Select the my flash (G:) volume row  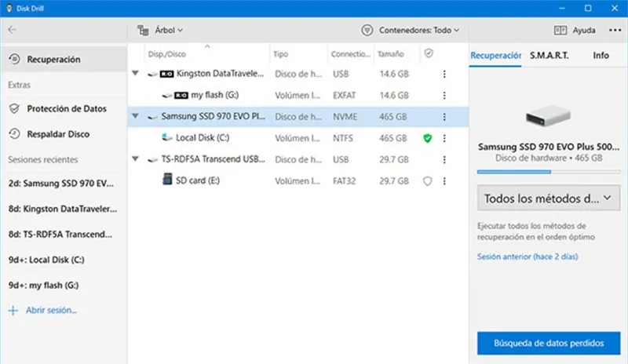[298, 95]
